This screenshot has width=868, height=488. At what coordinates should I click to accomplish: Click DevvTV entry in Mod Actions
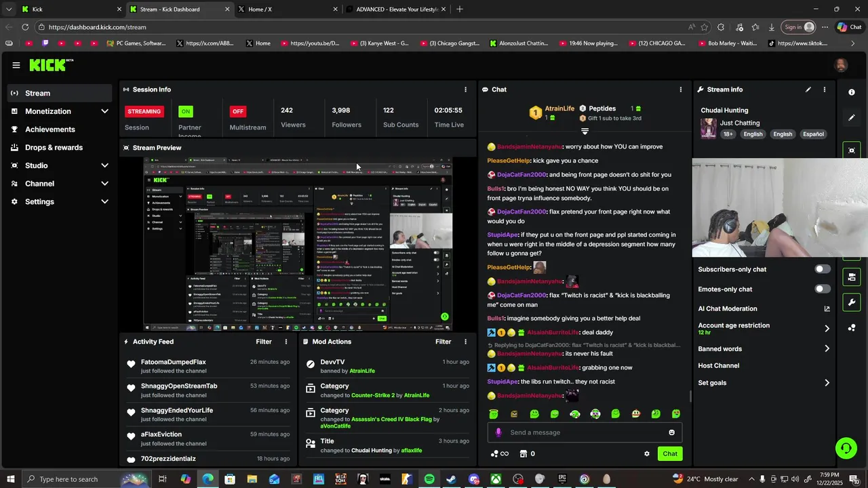point(332,362)
